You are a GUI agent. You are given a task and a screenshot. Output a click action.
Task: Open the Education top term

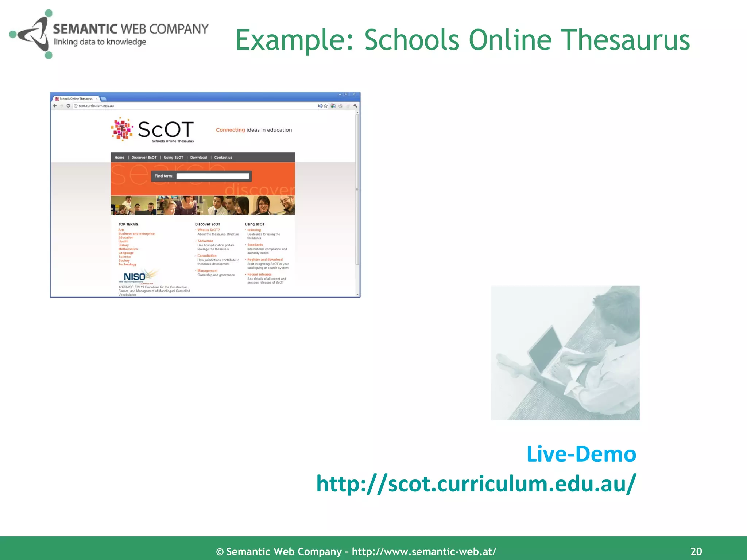[x=126, y=238]
